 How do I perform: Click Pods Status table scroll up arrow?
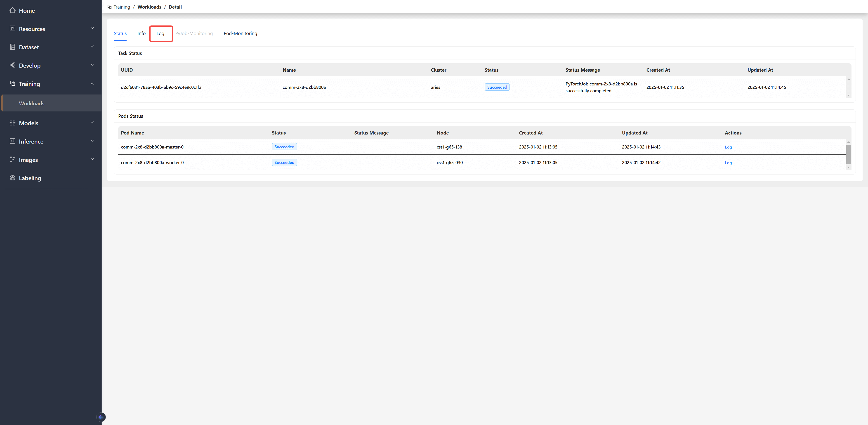(849, 142)
